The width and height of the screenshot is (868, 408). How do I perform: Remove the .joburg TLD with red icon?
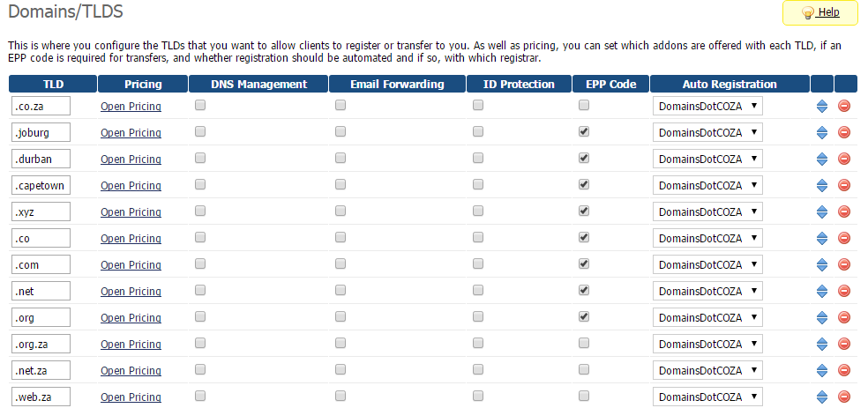point(843,133)
